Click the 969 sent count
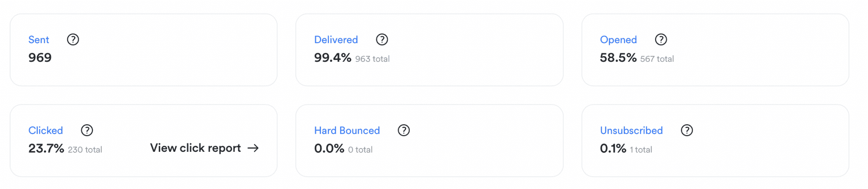This screenshot has height=189, width=868. (x=40, y=58)
